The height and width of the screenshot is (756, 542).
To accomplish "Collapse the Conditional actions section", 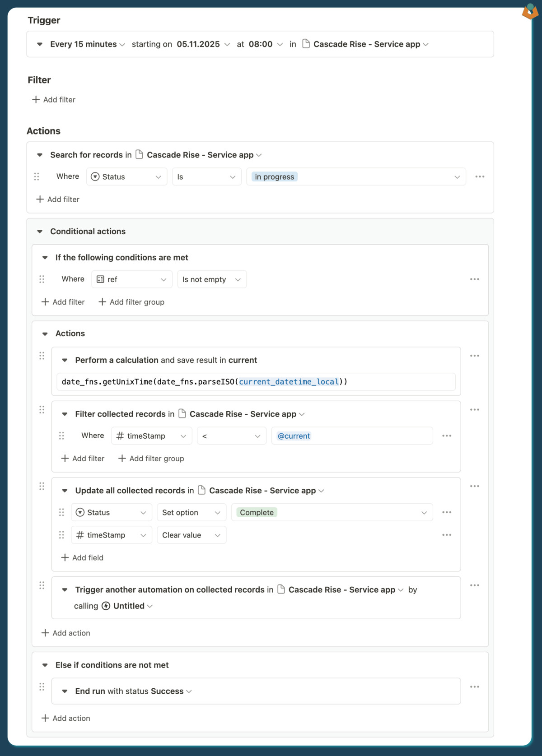I will pos(40,232).
